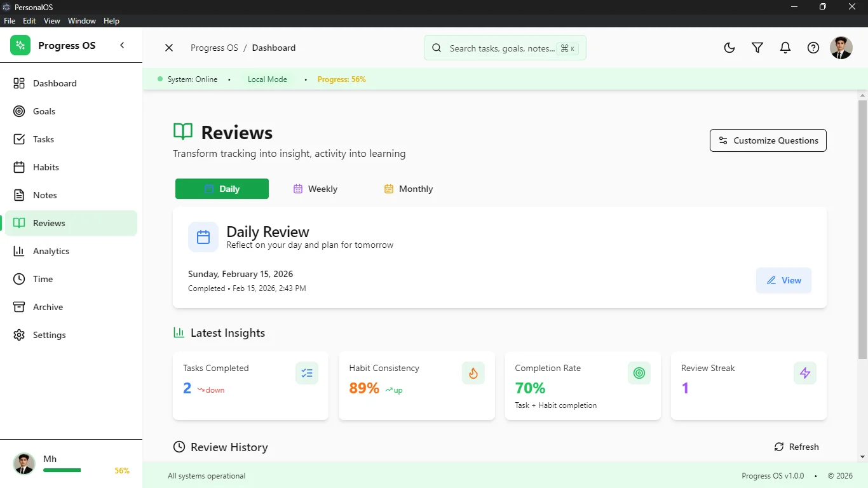Click the Mh user avatar in sidebar
This screenshot has height=488, width=868.
coord(24,464)
